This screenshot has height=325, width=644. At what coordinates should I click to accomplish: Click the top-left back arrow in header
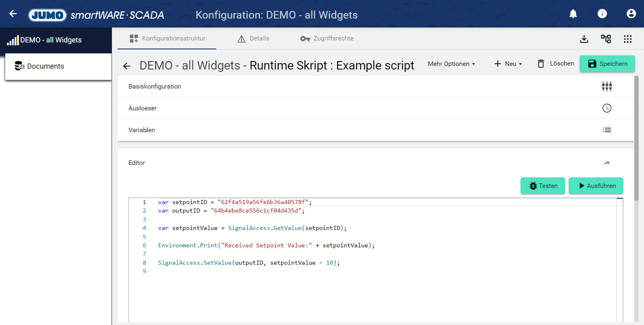[x=13, y=14]
